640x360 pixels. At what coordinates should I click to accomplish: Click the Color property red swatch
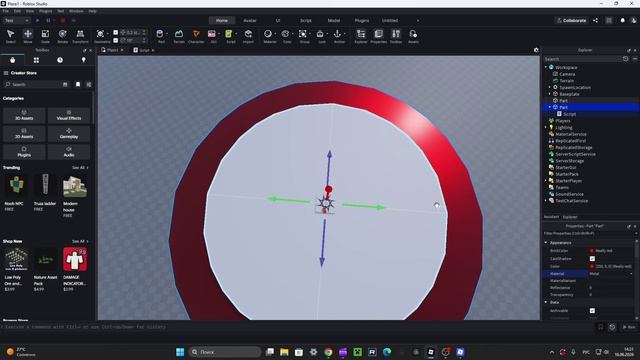pos(591,266)
